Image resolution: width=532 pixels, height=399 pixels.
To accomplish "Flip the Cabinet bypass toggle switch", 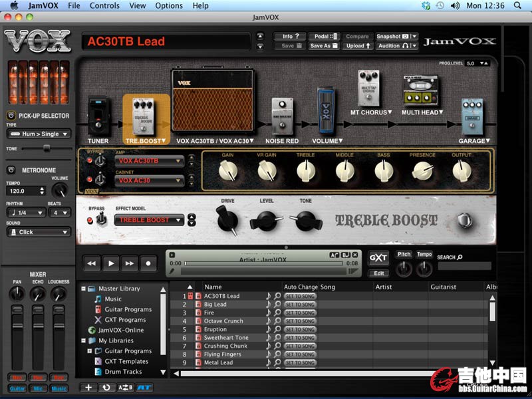I will point(100,179).
